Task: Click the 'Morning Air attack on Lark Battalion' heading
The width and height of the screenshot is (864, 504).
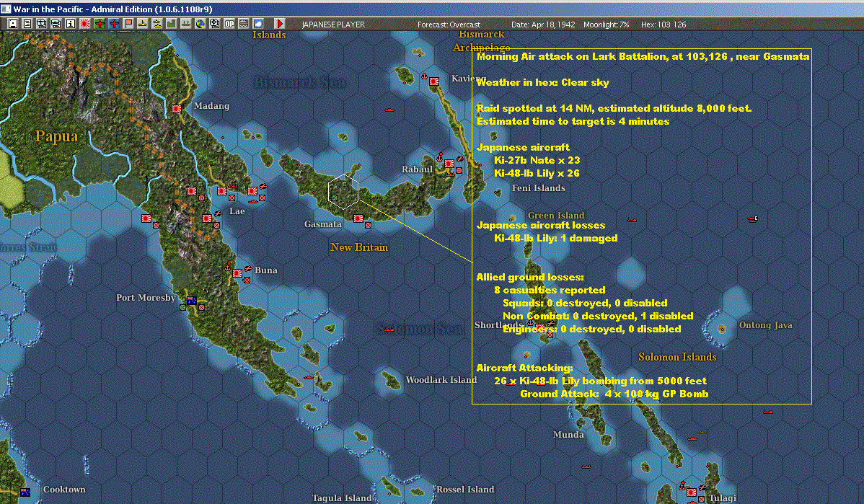Action: click(x=643, y=56)
